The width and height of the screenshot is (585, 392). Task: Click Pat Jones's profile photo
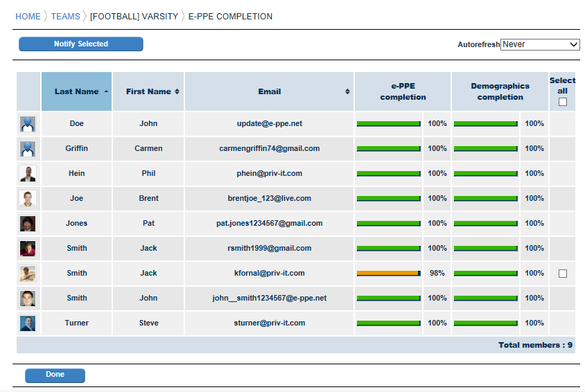point(28,224)
